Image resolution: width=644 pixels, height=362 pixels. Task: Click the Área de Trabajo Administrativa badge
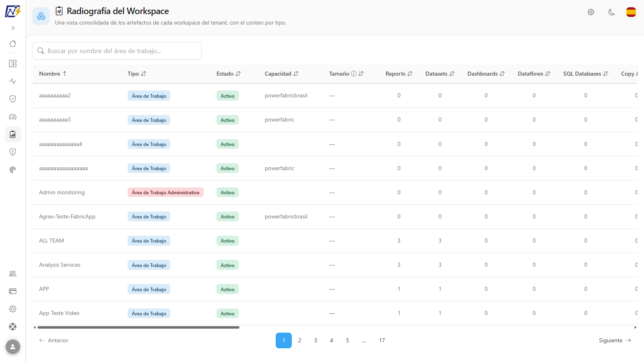click(165, 192)
